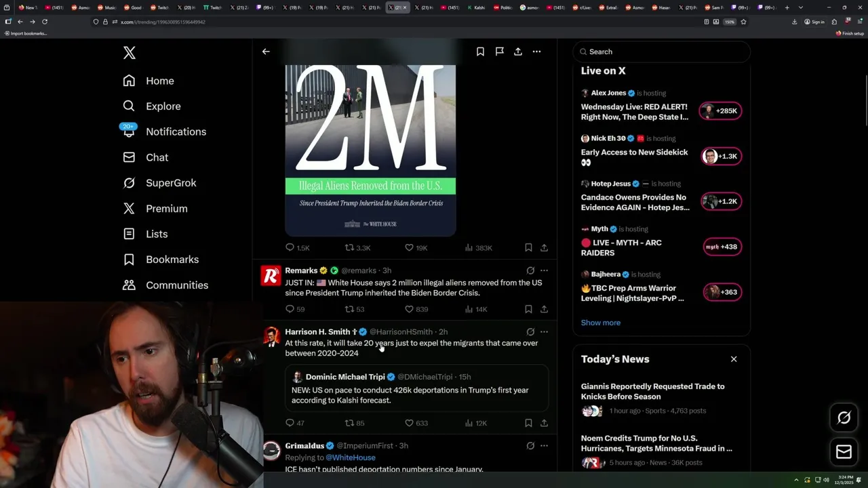The image size is (868, 488).
Task: Bookmark the Harrison H. Smith post
Action: point(528,423)
